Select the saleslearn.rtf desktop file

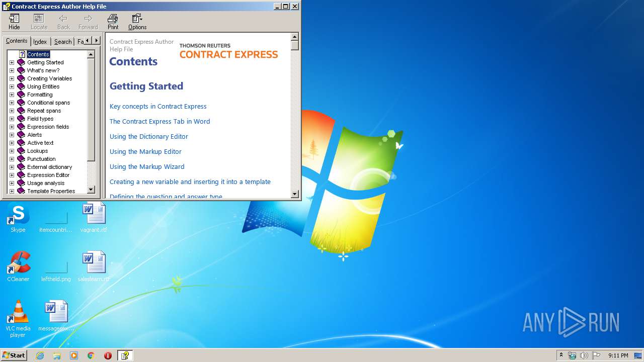coord(94,266)
